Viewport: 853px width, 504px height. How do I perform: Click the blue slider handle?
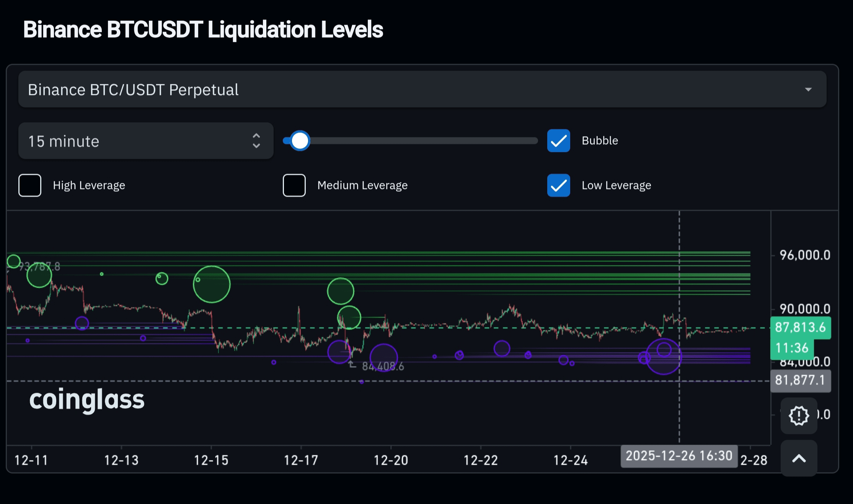coord(300,141)
